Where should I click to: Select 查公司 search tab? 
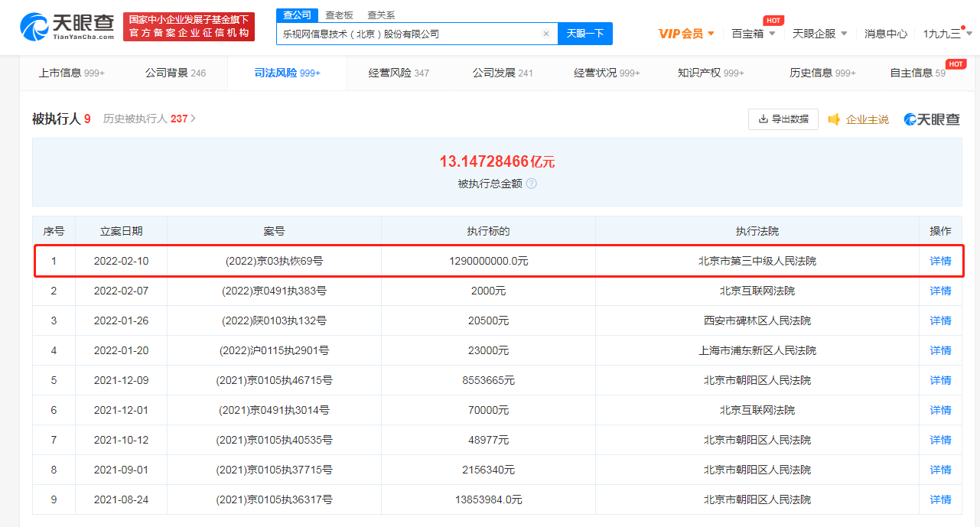point(297,15)
